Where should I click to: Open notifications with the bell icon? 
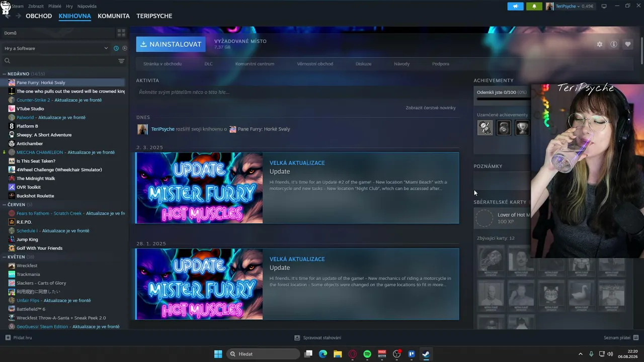(534, 6)
